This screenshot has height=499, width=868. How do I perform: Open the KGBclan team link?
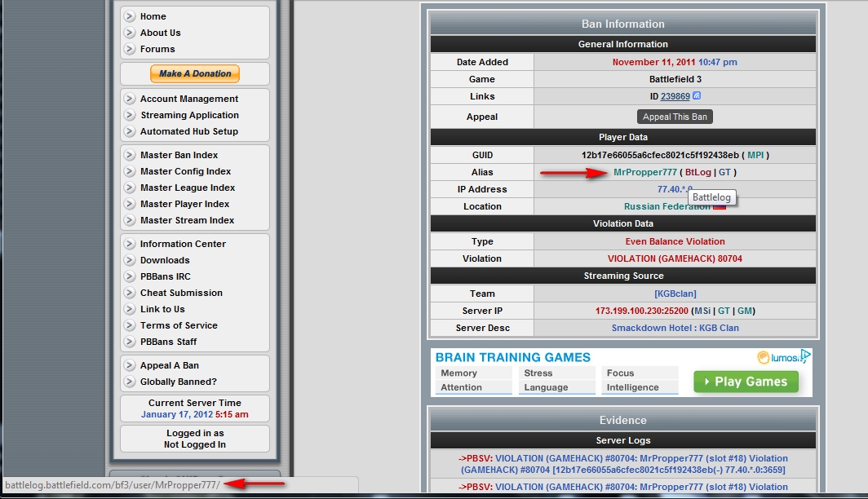point(675,294)
